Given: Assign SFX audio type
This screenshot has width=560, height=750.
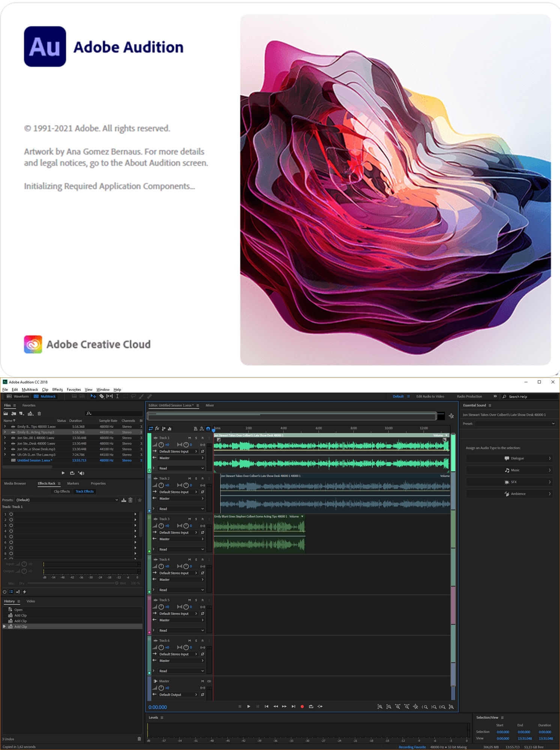Looking at the screenshot, I should tap(509, 482).
